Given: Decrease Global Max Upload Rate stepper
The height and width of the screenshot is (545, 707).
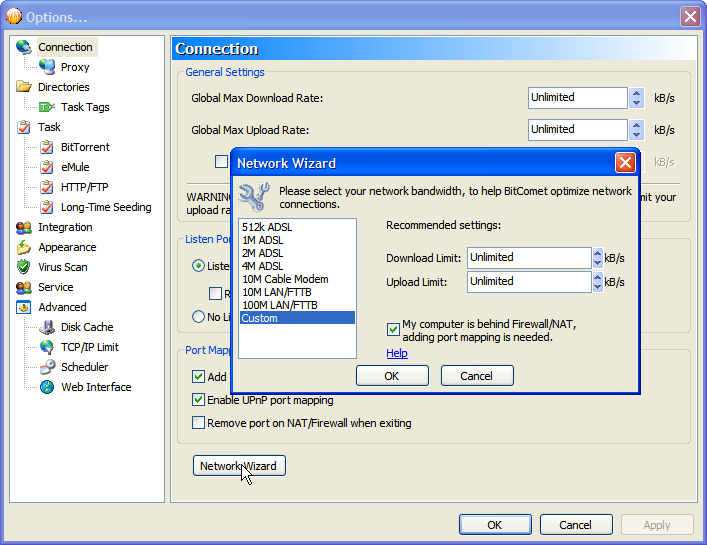Looking at the screenshot, I should (x=636, y=135).
